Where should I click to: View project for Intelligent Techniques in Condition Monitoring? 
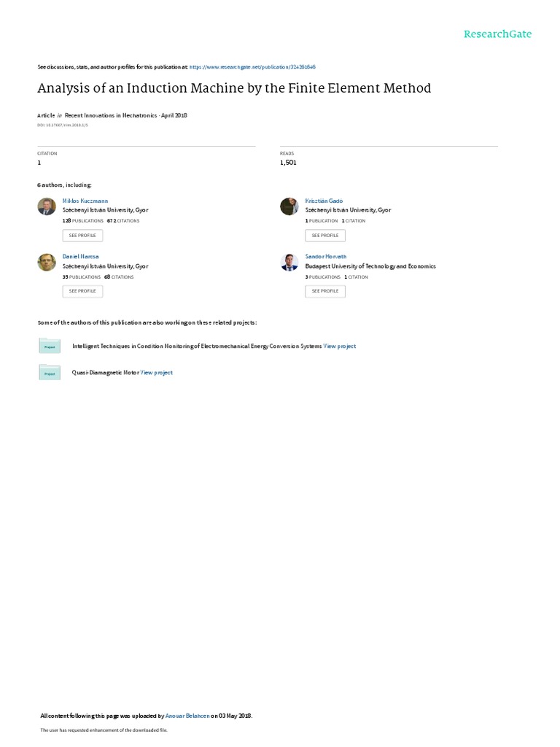(340, 347)
